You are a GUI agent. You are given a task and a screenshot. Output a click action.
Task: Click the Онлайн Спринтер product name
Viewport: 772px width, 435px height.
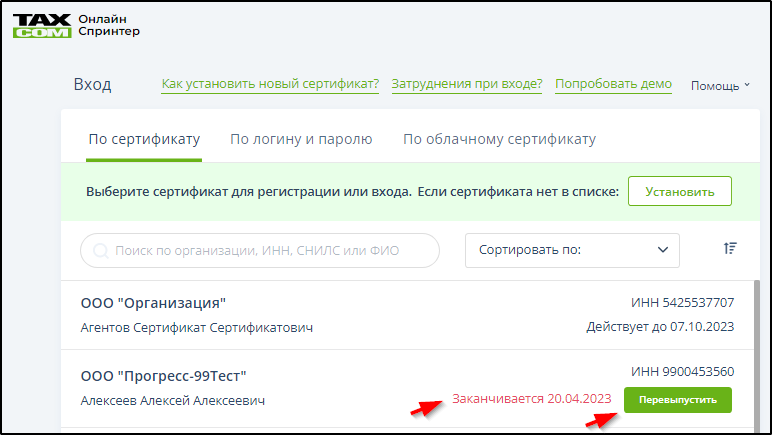coord(108,25)
